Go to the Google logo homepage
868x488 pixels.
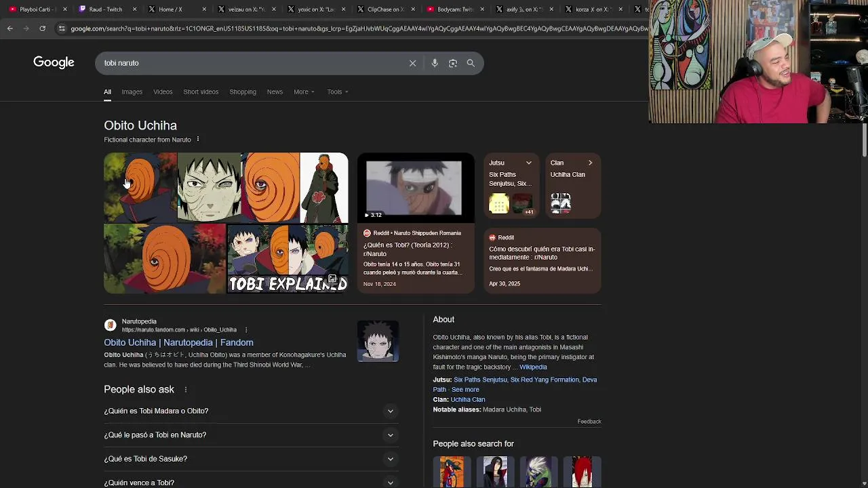pyautogui.click(x=54, y=62)
